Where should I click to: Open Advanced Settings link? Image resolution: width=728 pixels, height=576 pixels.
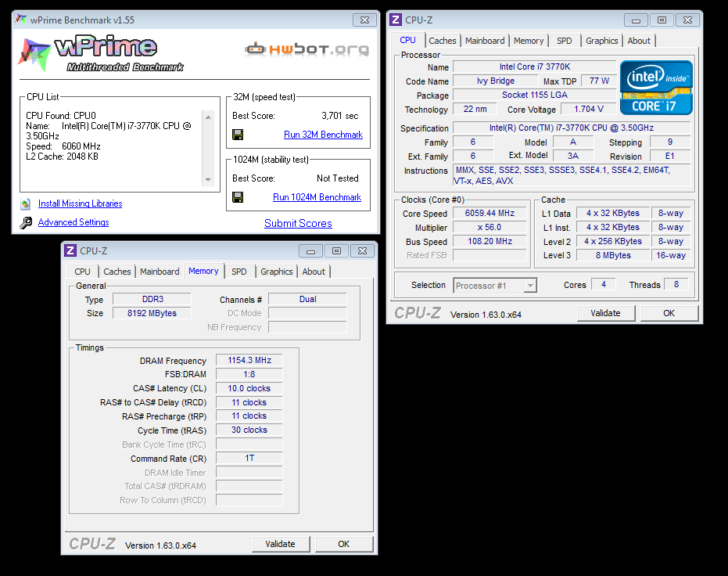coord(74,222)
